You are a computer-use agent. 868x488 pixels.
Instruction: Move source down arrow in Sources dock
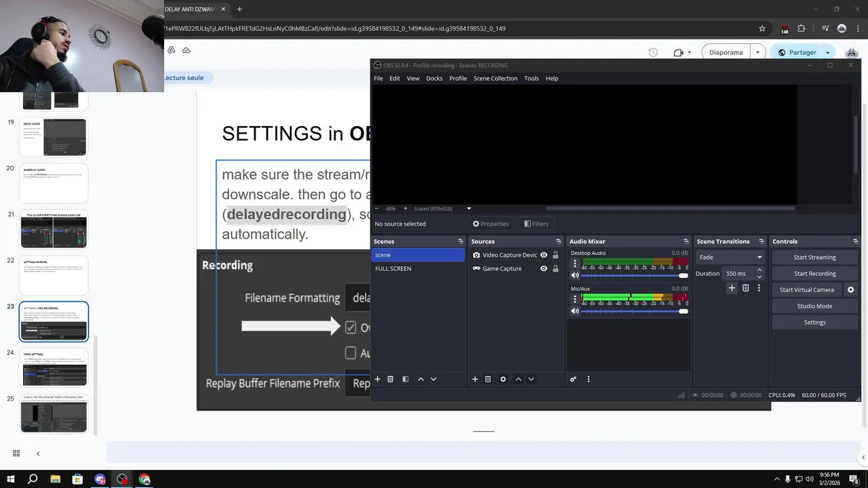click(531, 380)
